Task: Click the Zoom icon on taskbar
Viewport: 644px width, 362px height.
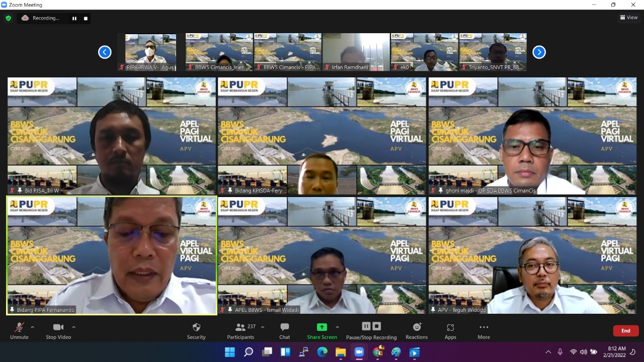Action: pos(359,352)
